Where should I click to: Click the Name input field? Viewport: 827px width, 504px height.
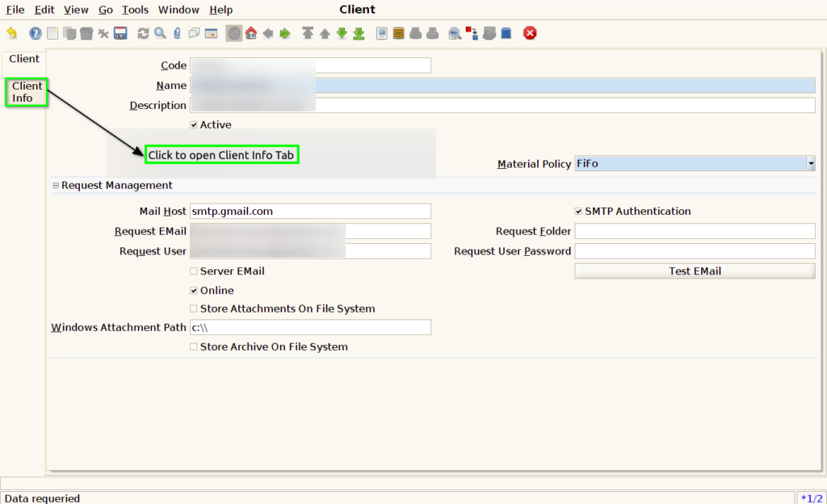pos(502,86)
